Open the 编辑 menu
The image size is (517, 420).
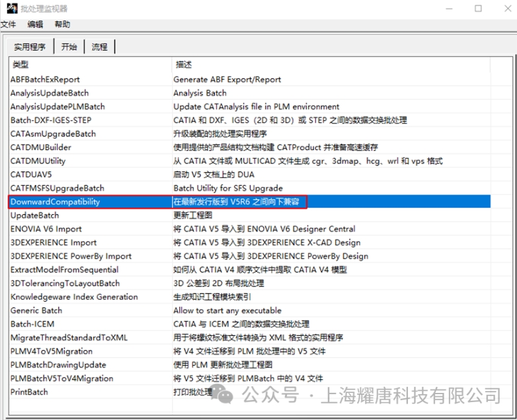[35, 24]
